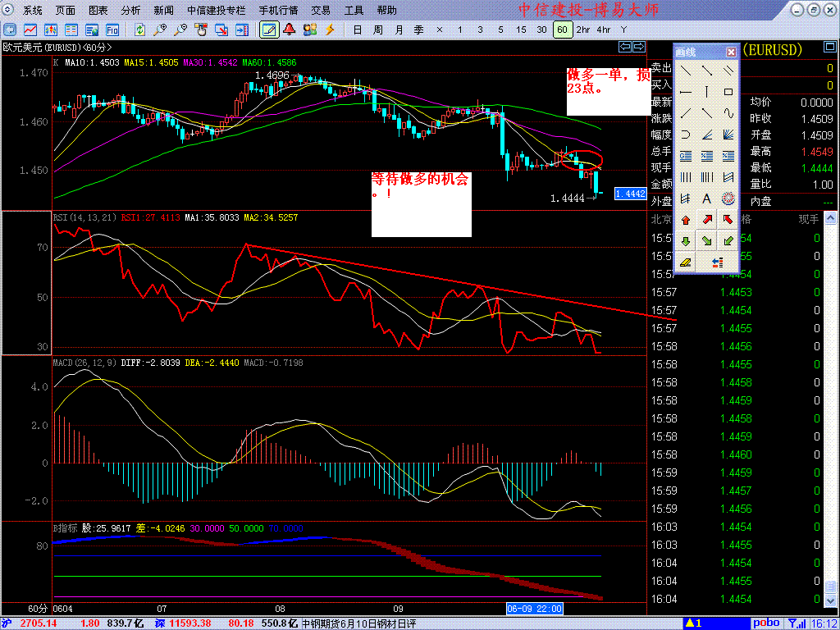This screenshot has width=840, height=630.
Task: Switch to 4hr period
Action: (604, 30)
